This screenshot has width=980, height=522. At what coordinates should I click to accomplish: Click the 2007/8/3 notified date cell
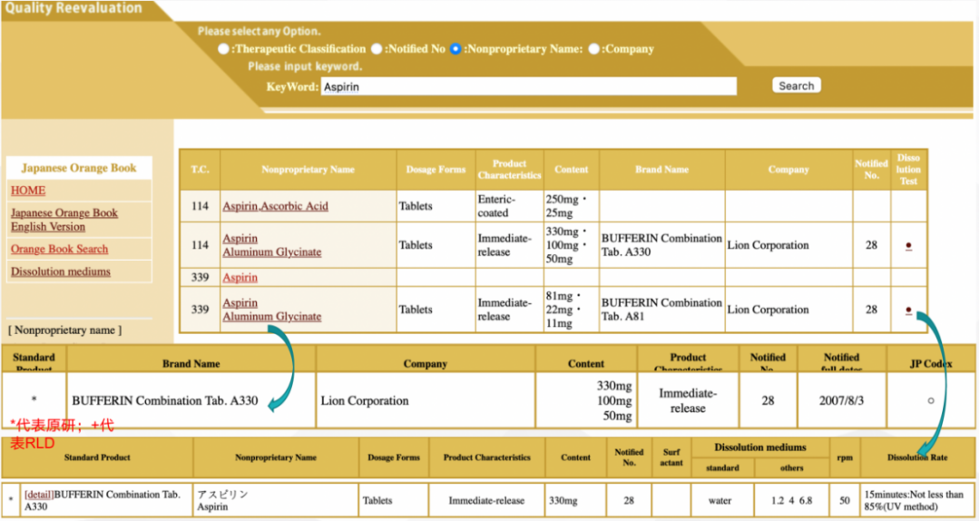point(841,400)
